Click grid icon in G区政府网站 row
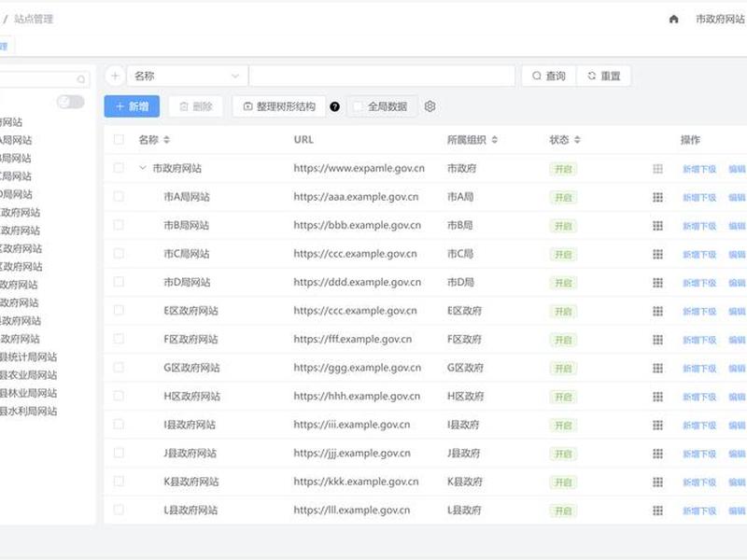This screenshot has height=560, width=747. (x=658, y=368)
